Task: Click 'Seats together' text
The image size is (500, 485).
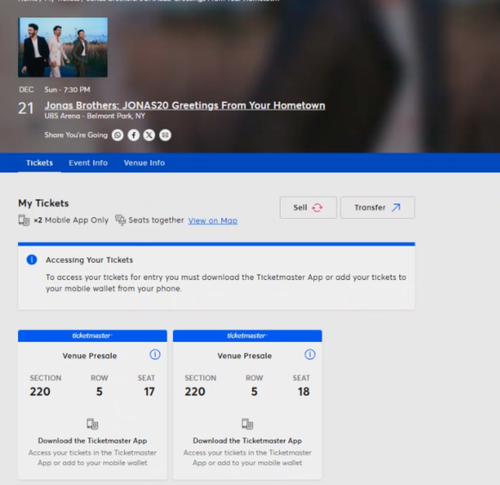Action: [156, 220]
